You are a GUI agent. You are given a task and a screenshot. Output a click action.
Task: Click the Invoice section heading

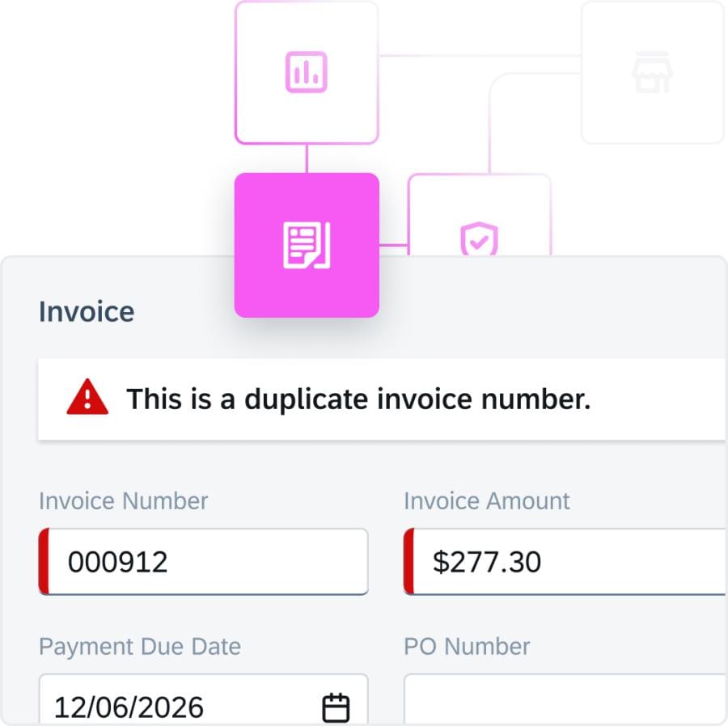pos(87,312)
